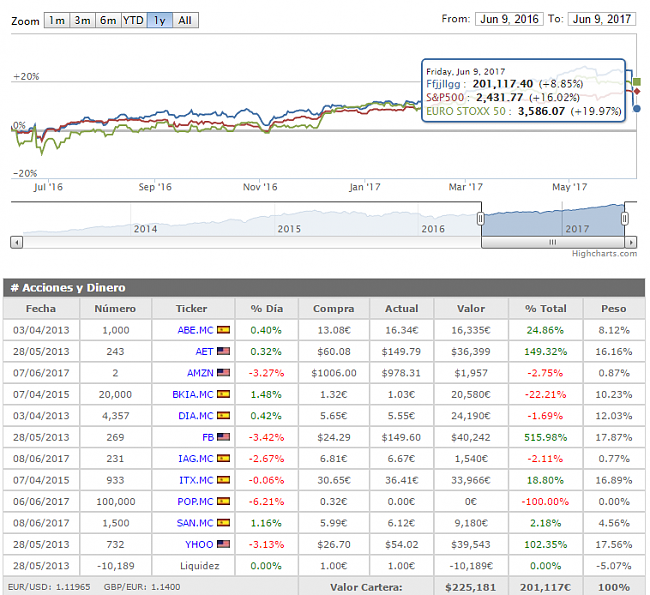650x595 pixels.
Task: Open the AET ticker link
Action: [204, 352]
